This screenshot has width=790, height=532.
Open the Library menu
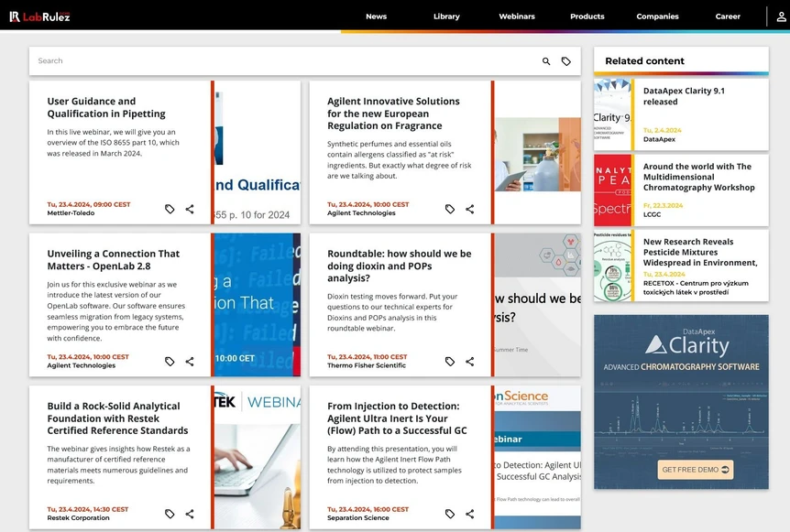pyautogui.click(x=446, y=16)
